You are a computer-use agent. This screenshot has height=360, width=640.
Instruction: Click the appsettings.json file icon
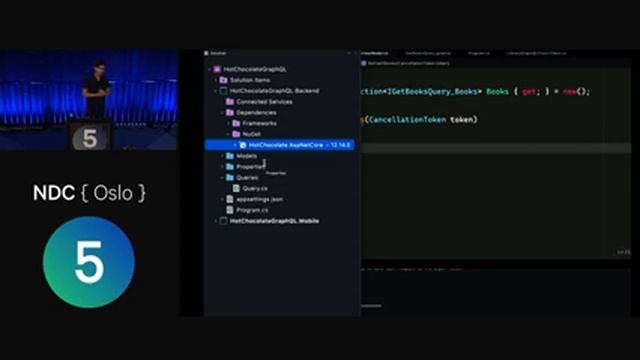coord(230,199)
